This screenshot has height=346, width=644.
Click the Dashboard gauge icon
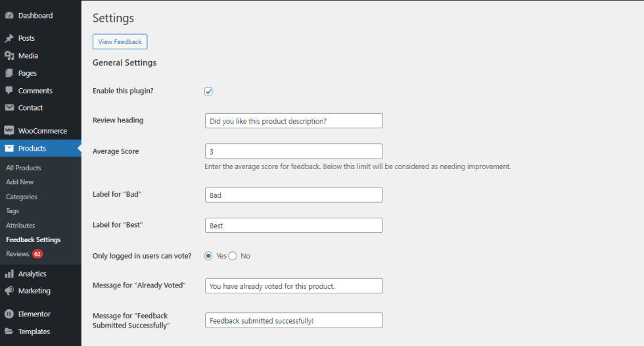(9, 15)
